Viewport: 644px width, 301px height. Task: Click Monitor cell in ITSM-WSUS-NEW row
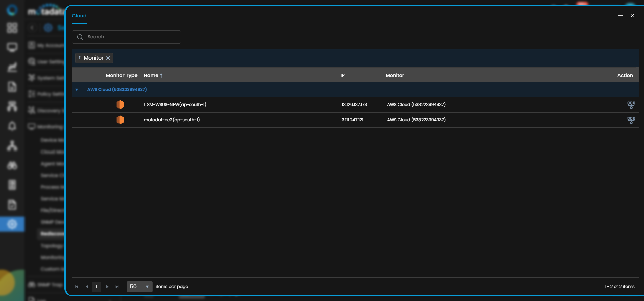point(416,104)
